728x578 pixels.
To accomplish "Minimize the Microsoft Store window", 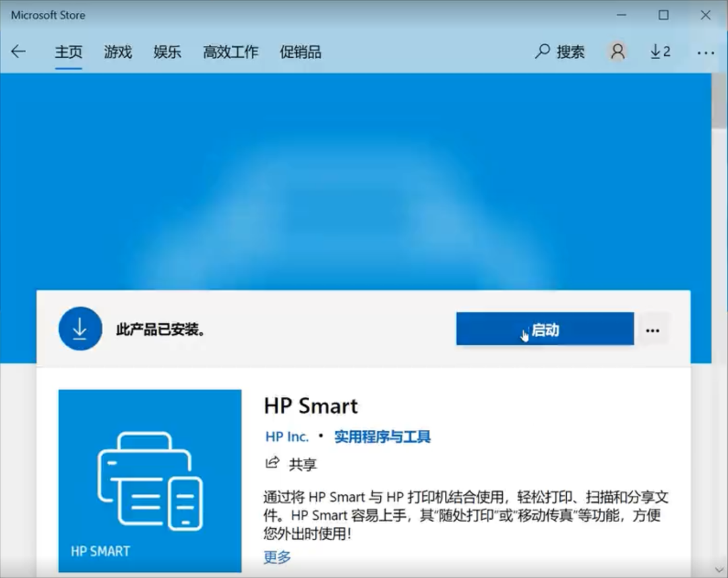I will coord(621,15).
